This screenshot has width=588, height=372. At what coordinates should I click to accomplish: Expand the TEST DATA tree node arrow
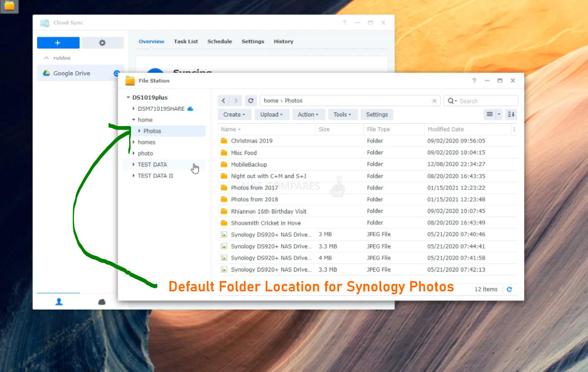pos(134,164)
